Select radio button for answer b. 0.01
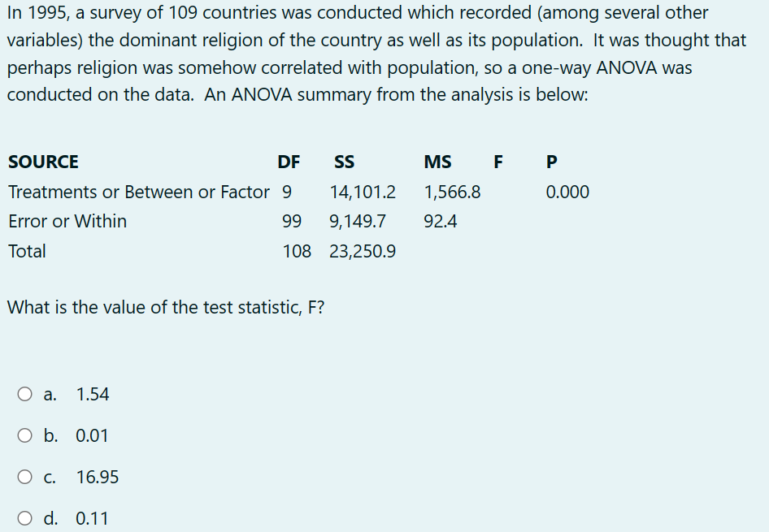Viewport: 769px width, 532px height. click(25, 435)
